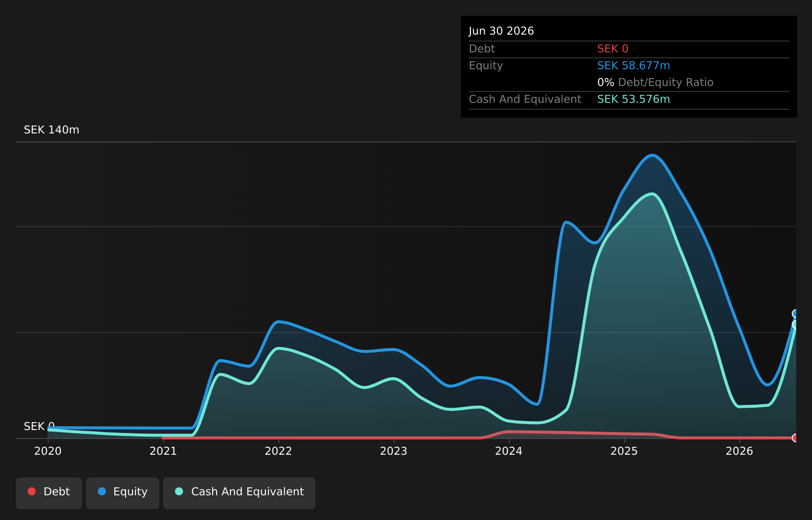Click the 2025 x-axis label
This screenshot has height=520, width=812.
(x=624, y=451)
